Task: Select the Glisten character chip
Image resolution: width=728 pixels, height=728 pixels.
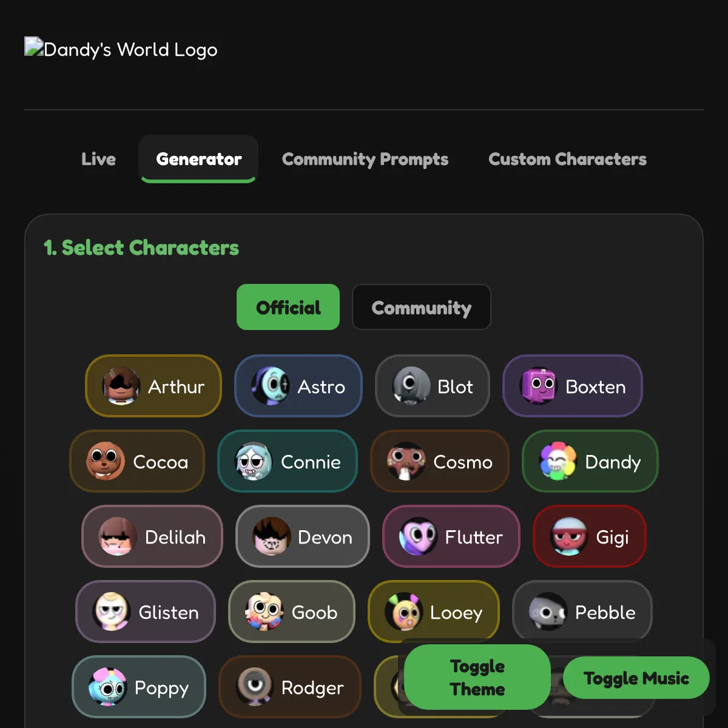Action: (x=146, y=612)
